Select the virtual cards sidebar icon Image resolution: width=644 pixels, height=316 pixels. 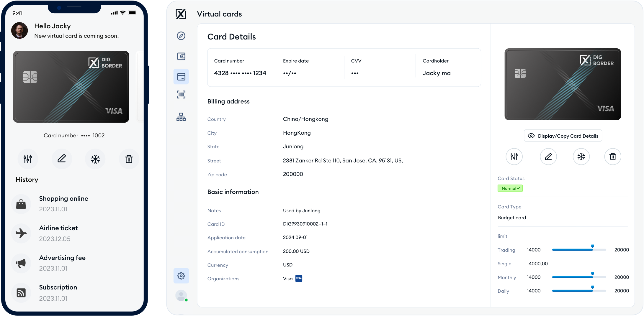[181, 77]
